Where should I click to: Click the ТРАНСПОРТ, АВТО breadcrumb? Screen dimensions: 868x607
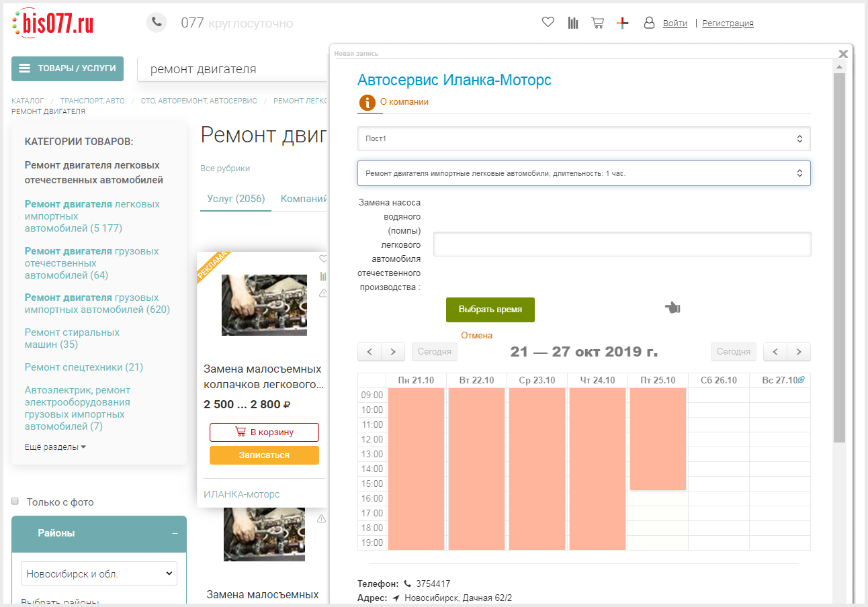92,101
